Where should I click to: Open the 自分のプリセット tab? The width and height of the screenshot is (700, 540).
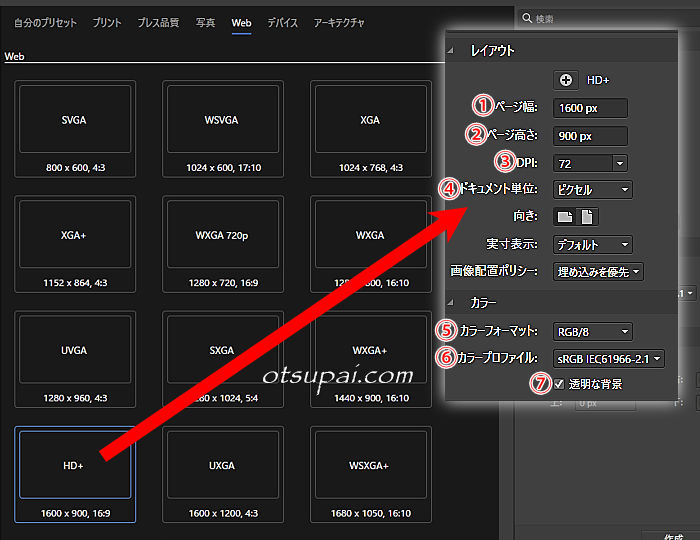click(x=46, y=22)
